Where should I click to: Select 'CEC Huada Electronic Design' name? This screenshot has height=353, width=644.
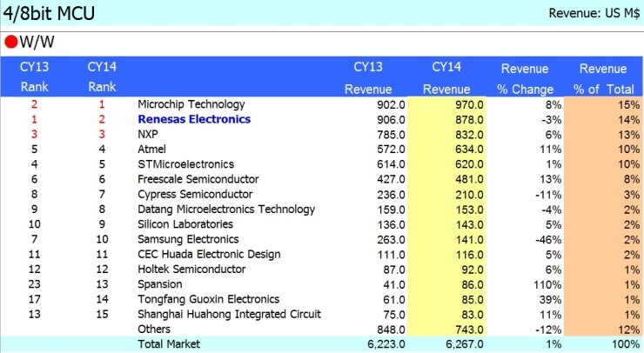point(209,255)
